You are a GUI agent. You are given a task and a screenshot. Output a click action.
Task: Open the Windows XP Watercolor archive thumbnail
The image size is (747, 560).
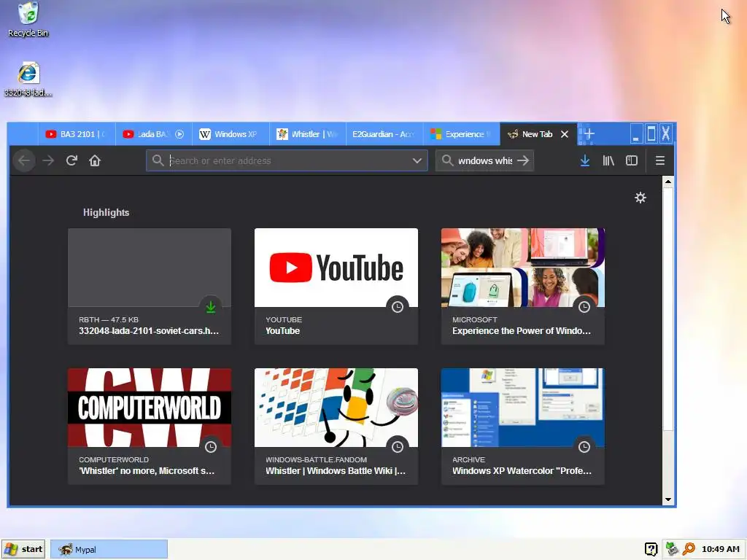pos(523,408)
